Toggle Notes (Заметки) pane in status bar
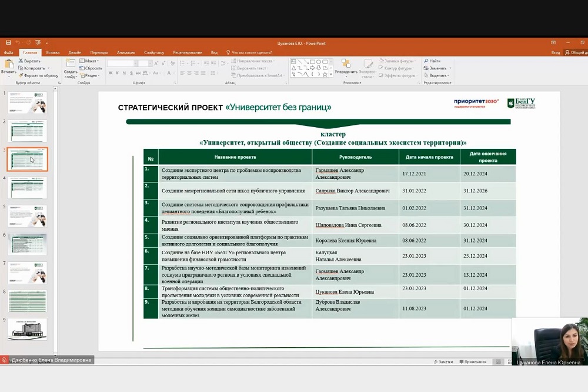Viewport: 588px width, 392px height. pyautogui.click(x=444, y=362)
